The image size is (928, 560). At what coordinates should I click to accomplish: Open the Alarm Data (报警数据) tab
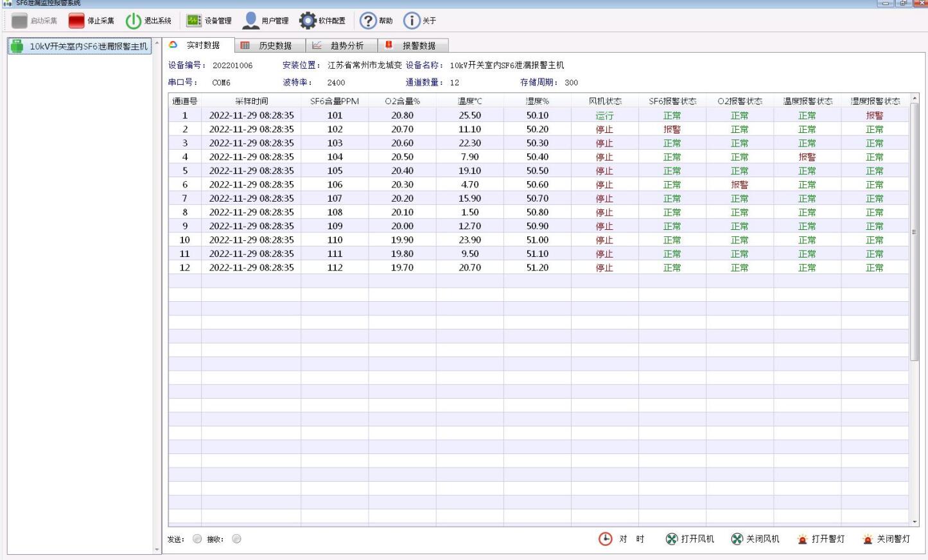coord(412,46)
